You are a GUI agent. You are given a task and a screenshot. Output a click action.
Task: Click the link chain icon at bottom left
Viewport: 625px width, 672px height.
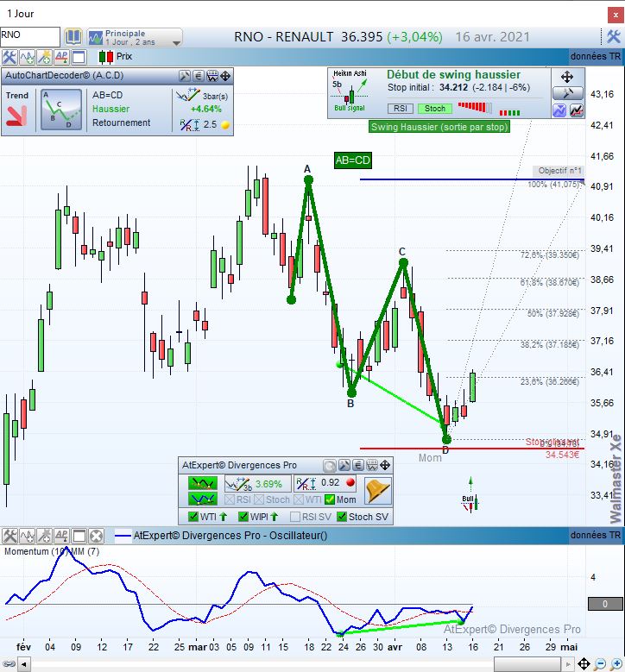coord(9,664)
